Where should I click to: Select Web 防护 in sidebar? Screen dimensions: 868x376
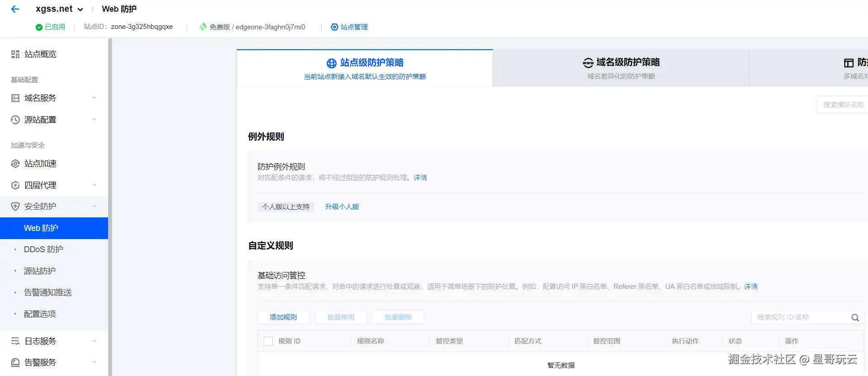[54, 228]
